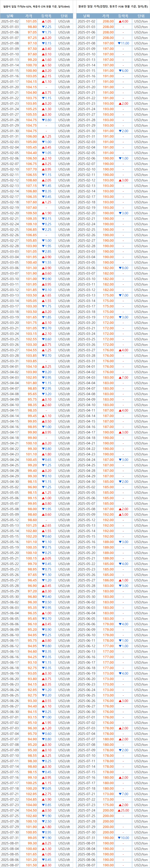Select iron ore price 109.50 on 2025-02-20
Screen dimensions: 150x868
click(31, 213)
